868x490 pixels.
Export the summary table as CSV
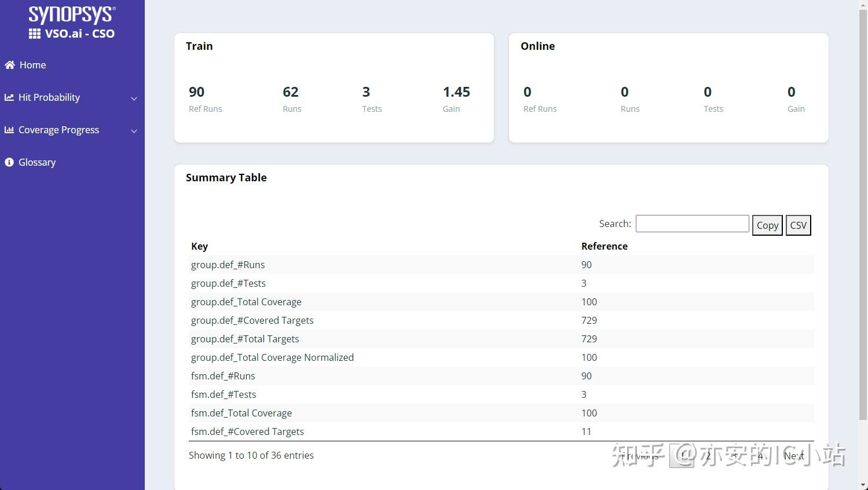798,225
